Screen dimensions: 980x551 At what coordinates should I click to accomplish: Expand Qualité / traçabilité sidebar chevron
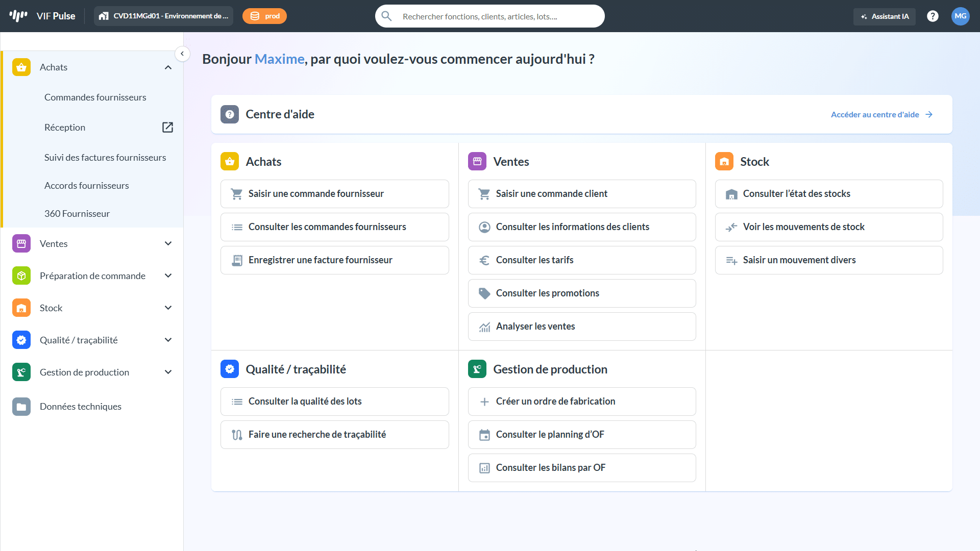tap(168, 340)
